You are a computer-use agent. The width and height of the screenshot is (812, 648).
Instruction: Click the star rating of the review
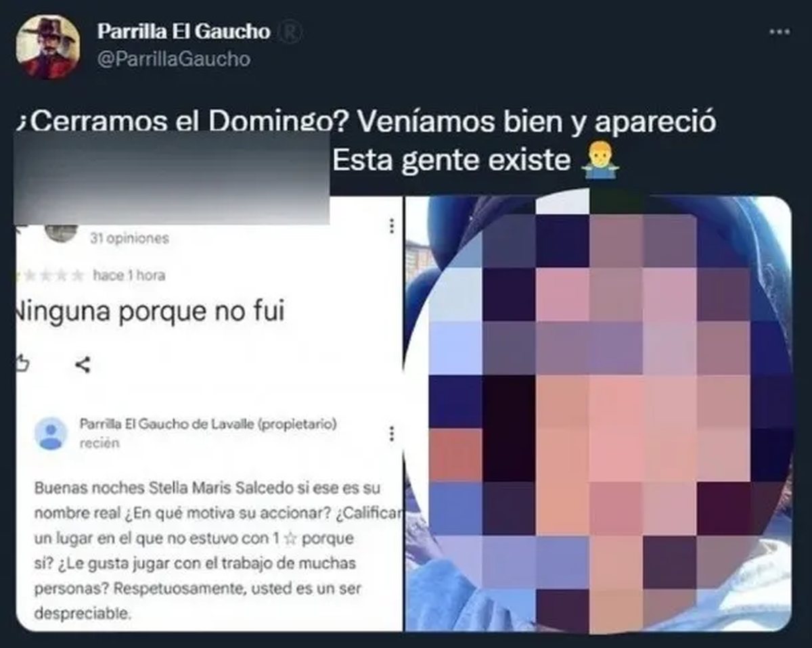pos(50,275)
